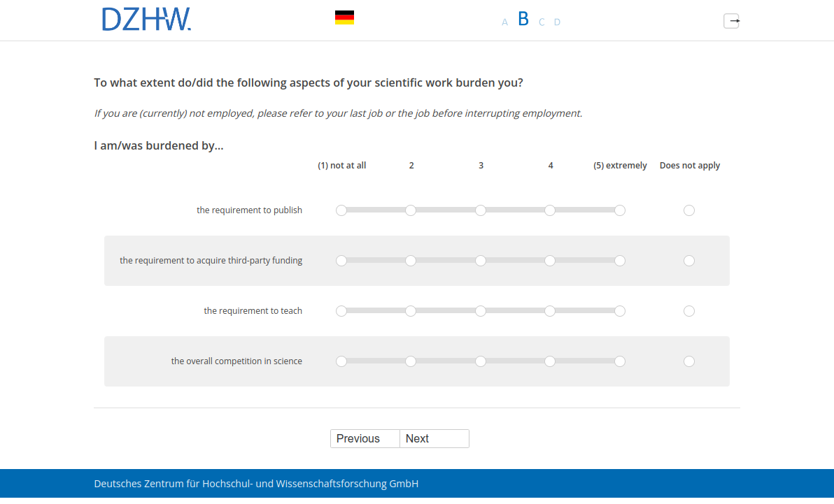Viewport: 834px width, 504px height.
Task: Mark overall competition as Does not apply
Action: pyautogui.click(x=689, y=361)
